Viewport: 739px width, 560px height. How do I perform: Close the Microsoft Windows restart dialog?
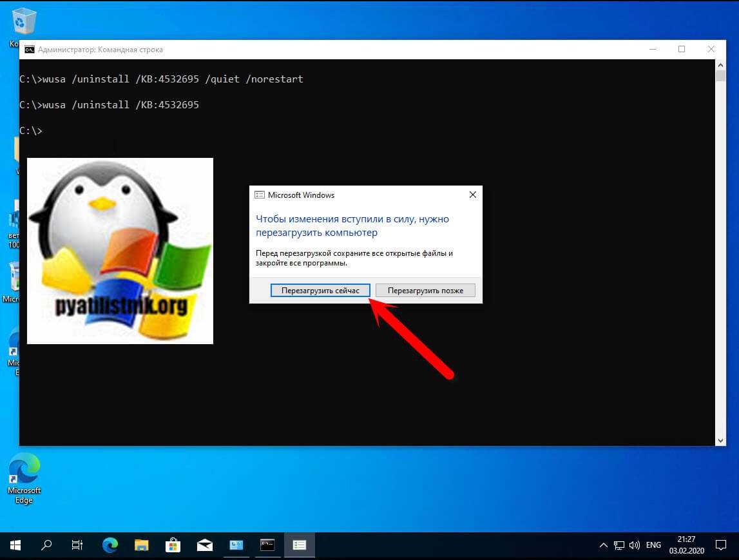pos(472,195)
